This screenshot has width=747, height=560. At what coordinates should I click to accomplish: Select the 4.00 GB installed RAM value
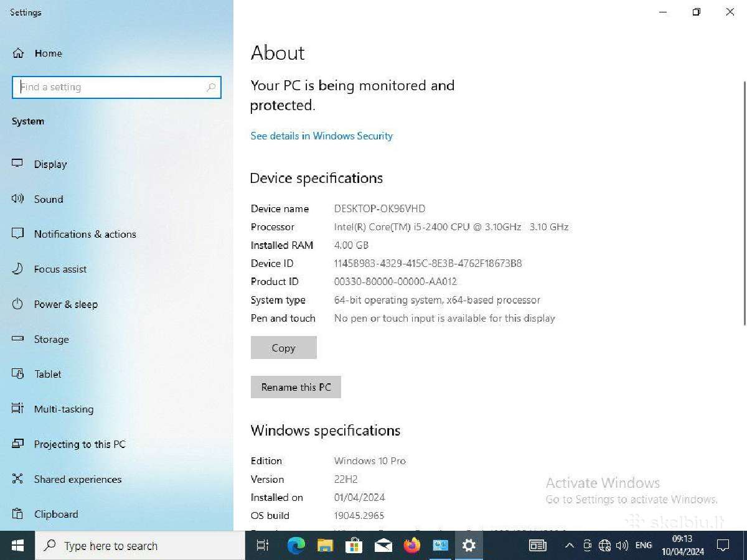(x=351, y=245)
